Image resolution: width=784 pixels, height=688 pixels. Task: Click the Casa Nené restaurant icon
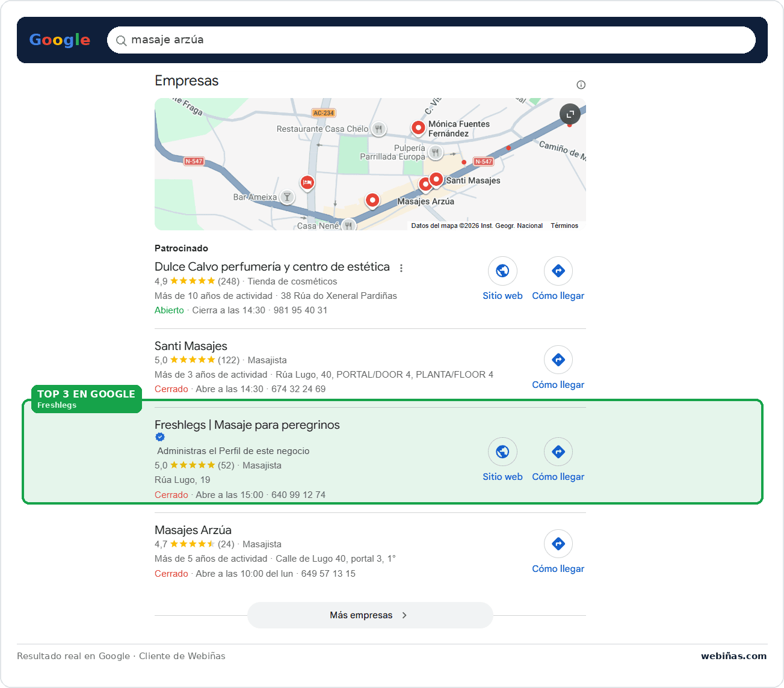click(x=348, y=226)
